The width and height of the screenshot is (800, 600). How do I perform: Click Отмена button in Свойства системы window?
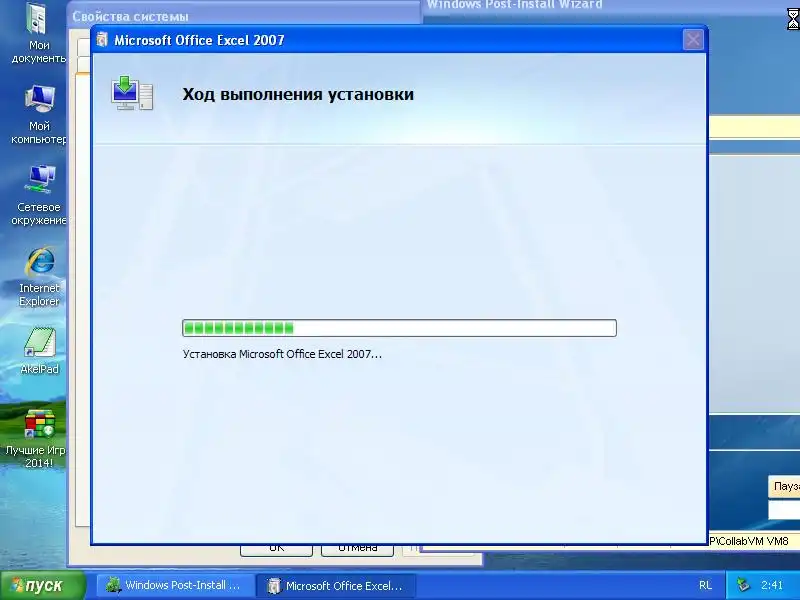[x=357, y=550]
